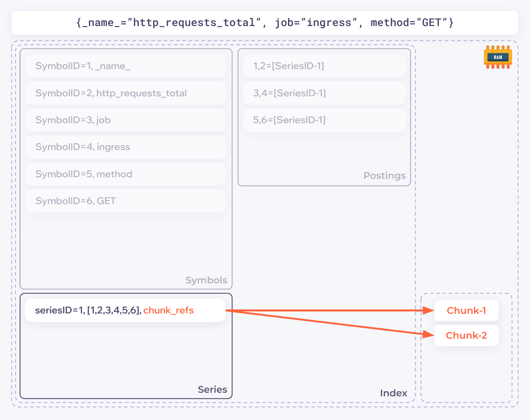The width and height of the screenshot is (530, 420).
Task: Click the Symbols section label
Action: [x=206, y=280]
